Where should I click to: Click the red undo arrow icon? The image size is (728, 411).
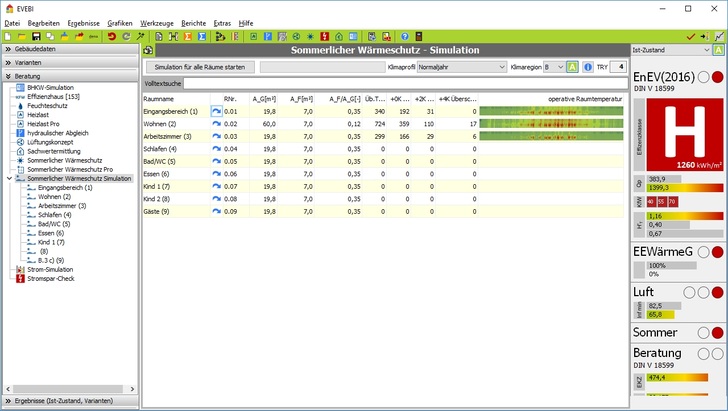point(111,36)
